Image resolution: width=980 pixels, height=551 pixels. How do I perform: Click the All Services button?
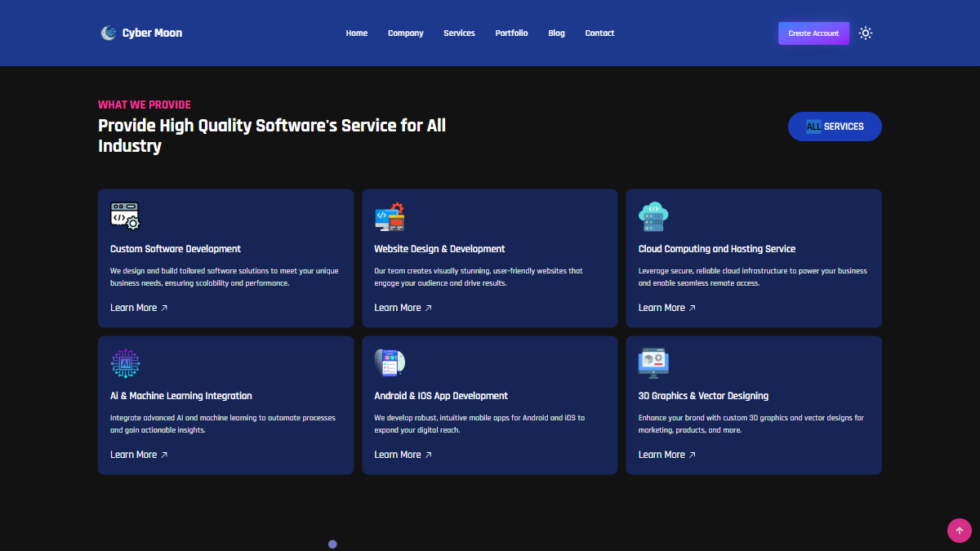tap(835, 127)
